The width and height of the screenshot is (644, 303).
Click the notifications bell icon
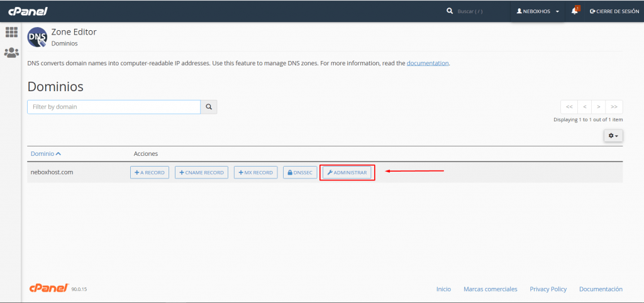click(x=575, y=11)
